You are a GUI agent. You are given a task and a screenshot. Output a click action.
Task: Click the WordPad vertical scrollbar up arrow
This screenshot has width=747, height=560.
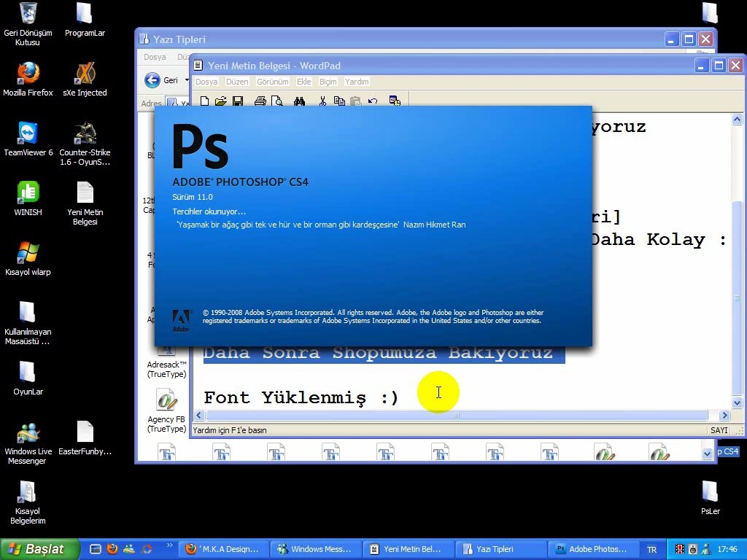coord(737,119)
